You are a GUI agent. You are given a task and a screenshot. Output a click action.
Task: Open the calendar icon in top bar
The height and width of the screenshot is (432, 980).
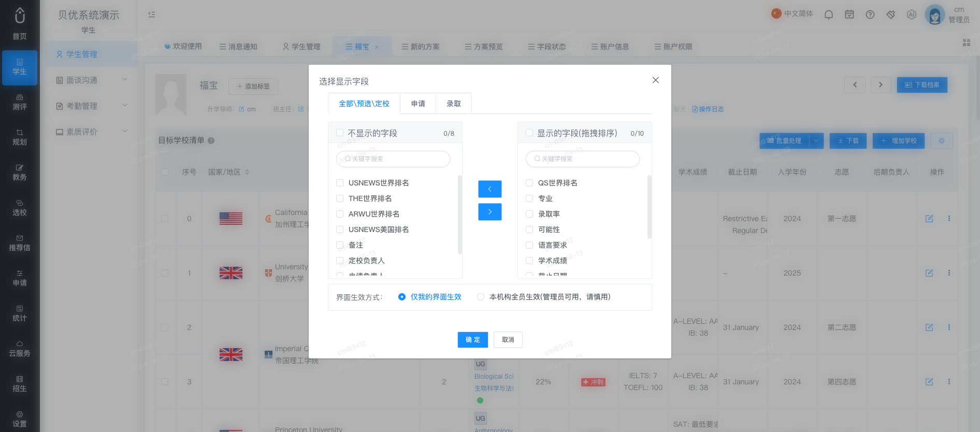tap(849, 15)
